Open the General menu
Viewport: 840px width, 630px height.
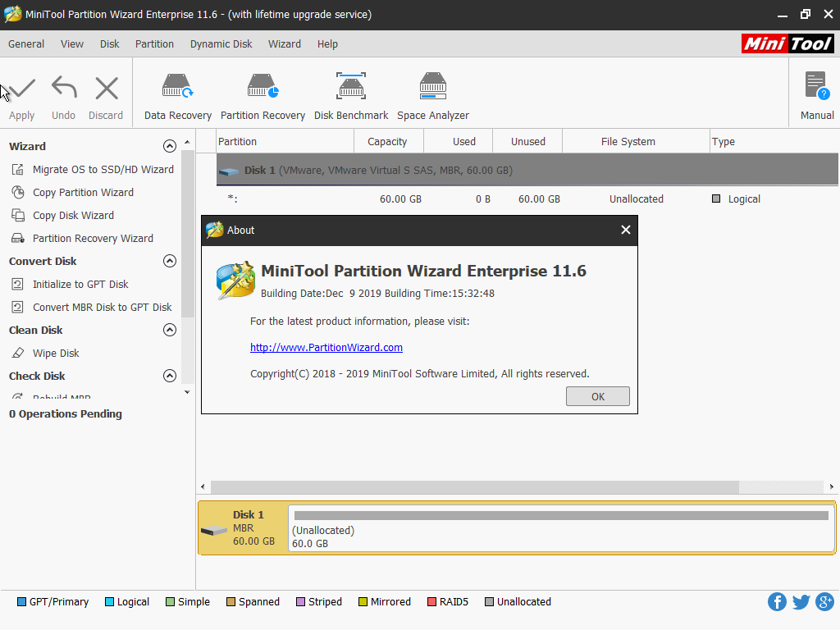point(25,44)
